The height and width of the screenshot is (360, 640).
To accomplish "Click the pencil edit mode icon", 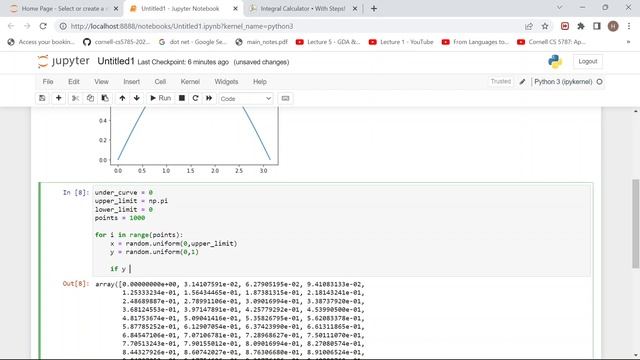I will click(x=522, y=82).
